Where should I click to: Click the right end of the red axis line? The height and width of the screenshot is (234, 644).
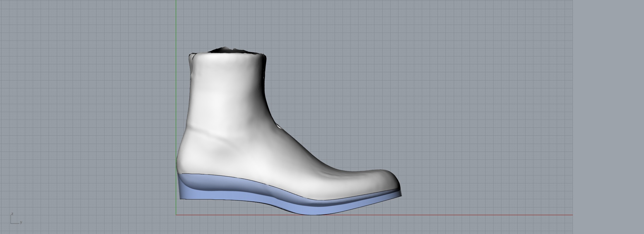(x=572, y=215)
